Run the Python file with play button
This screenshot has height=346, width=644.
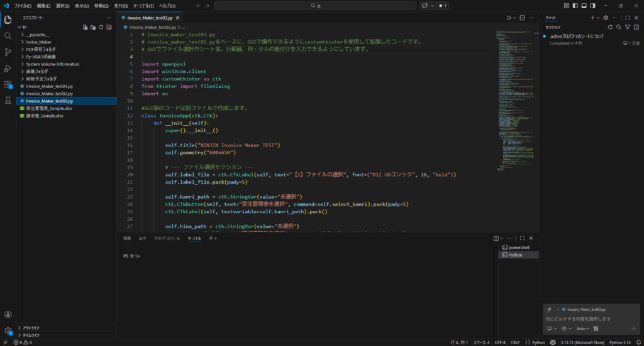click(509, 18)
